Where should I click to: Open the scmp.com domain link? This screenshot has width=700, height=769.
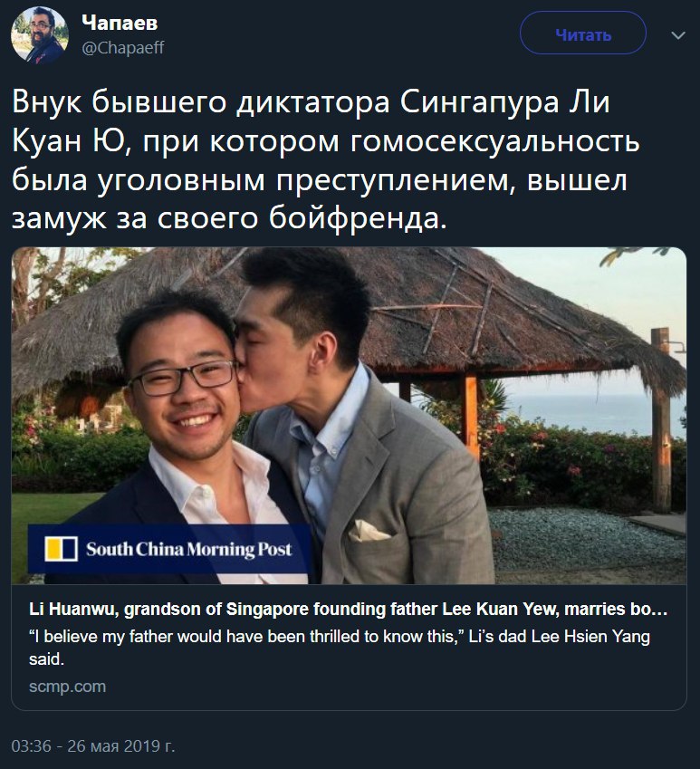coord(67,686)
